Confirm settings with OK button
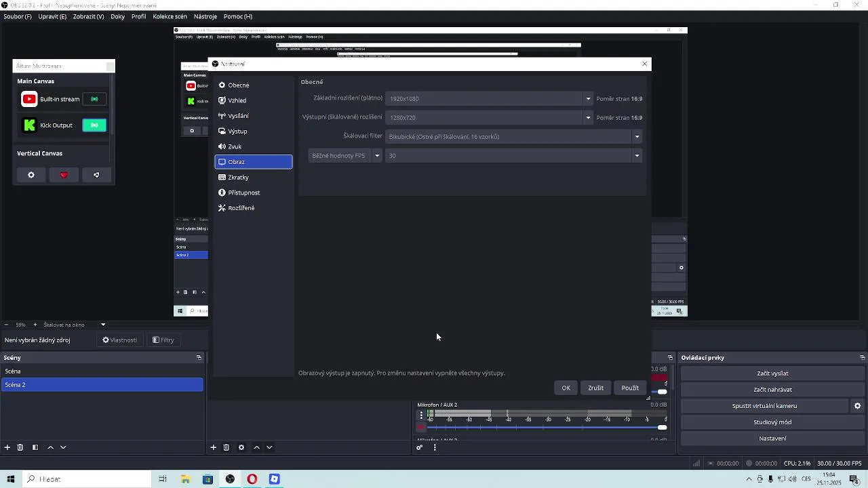The image size is (868, 488). 566,388
